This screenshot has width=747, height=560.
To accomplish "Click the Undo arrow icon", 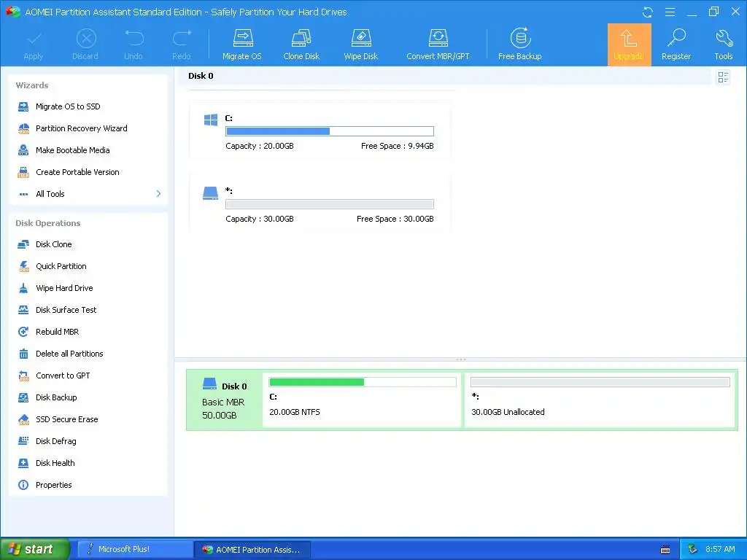I will click(134, 39).
